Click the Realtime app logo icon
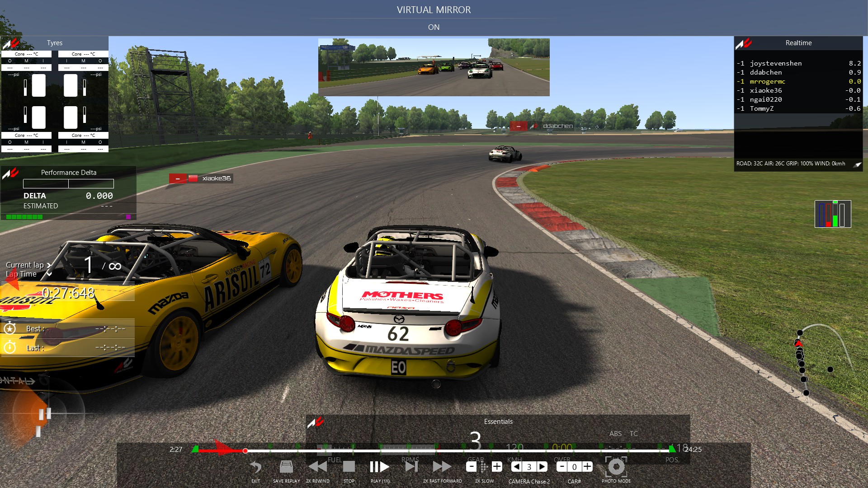This screenshot has height=488, width=868. [744, 43]
